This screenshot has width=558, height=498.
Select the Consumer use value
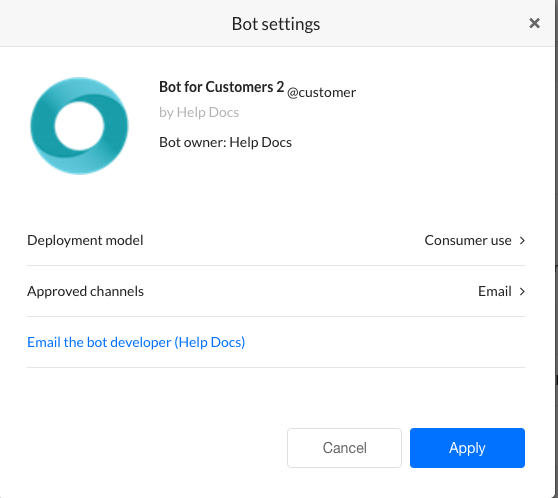click(468, 240)
